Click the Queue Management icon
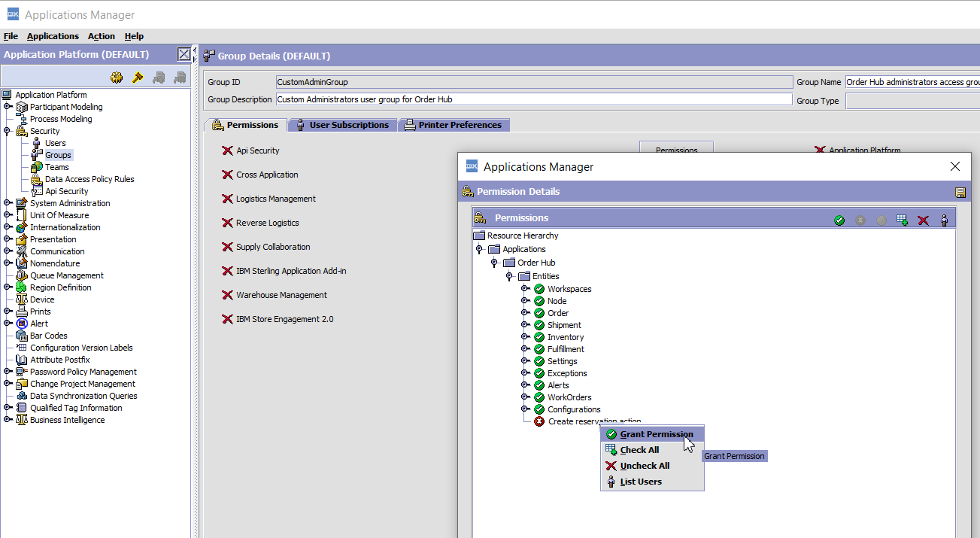Image resolution: width=980 pixels, height=538 pixels. pos(22,275)
